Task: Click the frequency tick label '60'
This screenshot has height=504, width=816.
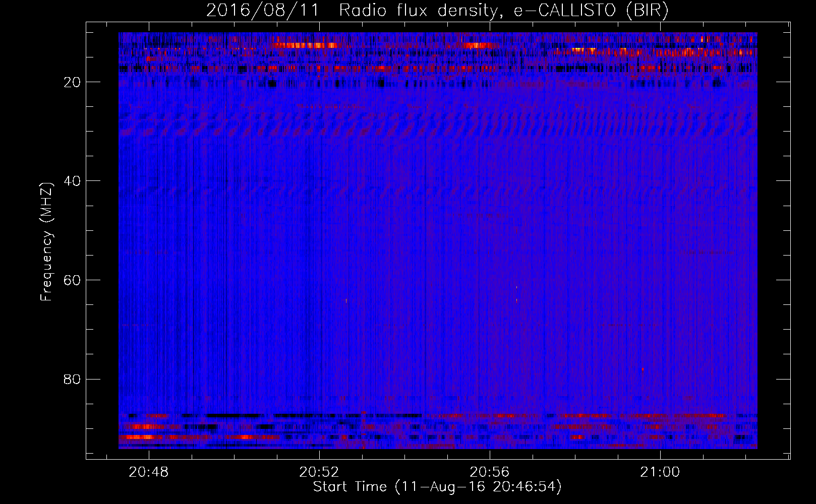Action: tap(73, 280)
